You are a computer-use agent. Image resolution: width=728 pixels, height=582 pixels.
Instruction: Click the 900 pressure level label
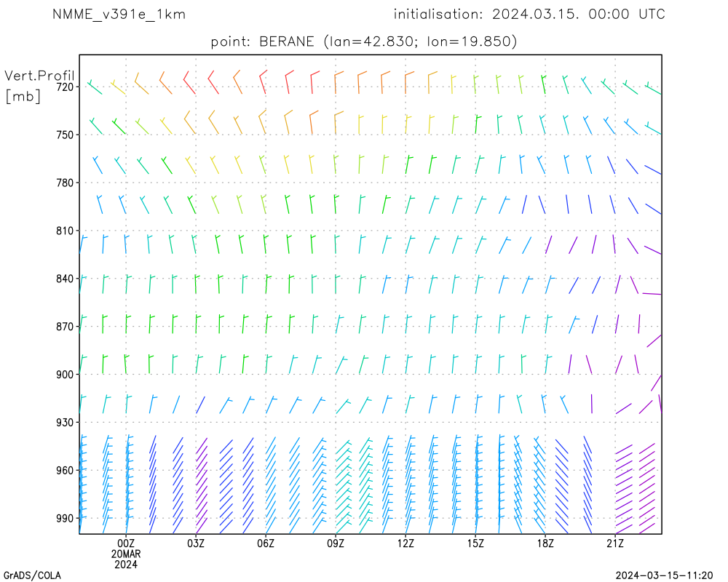(x=65, y=375)
